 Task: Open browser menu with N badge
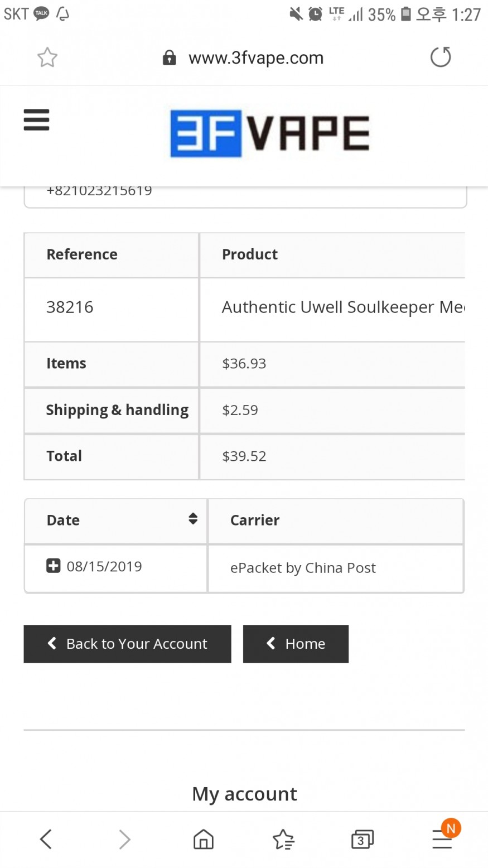[442, 838]
